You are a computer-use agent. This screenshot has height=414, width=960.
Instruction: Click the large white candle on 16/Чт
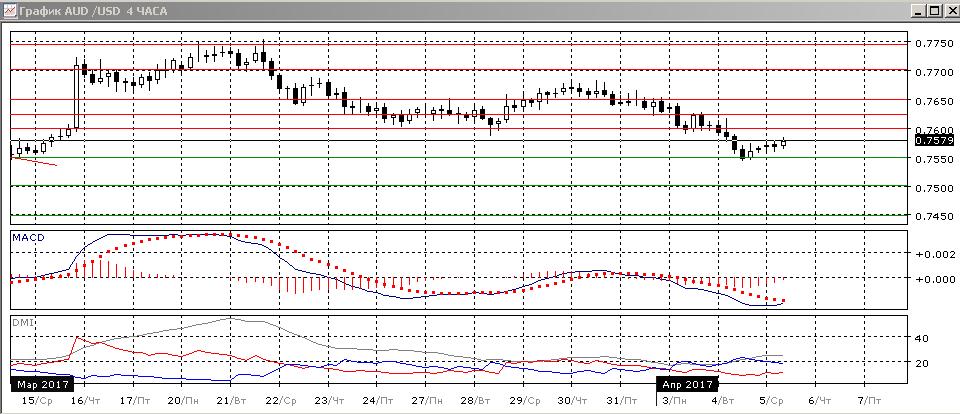click(77, 96)
